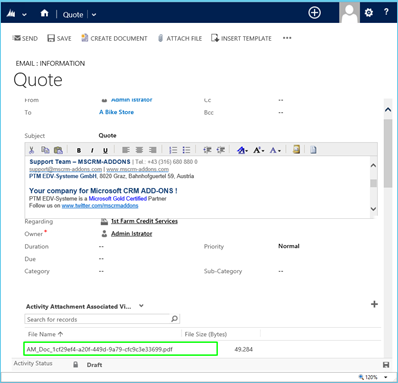Open the www.mscrm-addons.com link

point(138,169)
